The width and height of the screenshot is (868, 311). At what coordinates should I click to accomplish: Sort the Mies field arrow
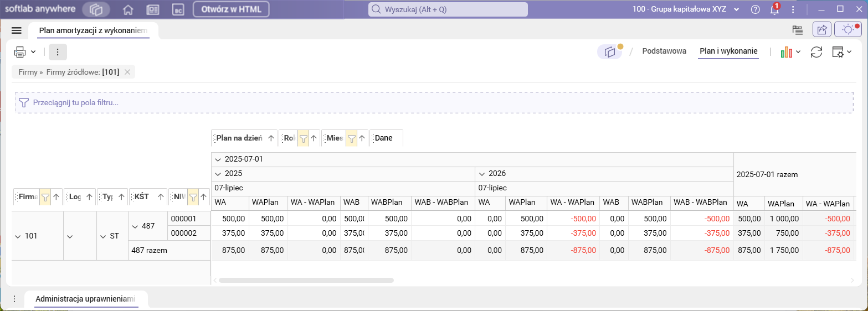[362, 138]
